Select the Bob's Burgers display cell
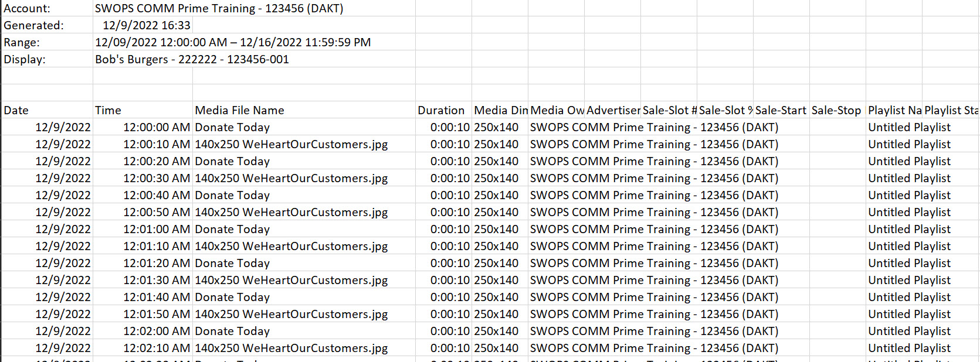Screen dimensions: 980x362 [x=192, y=60]
